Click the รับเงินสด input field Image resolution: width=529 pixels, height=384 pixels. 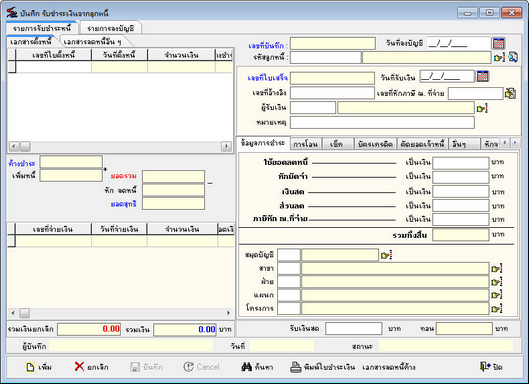(354, 328)
